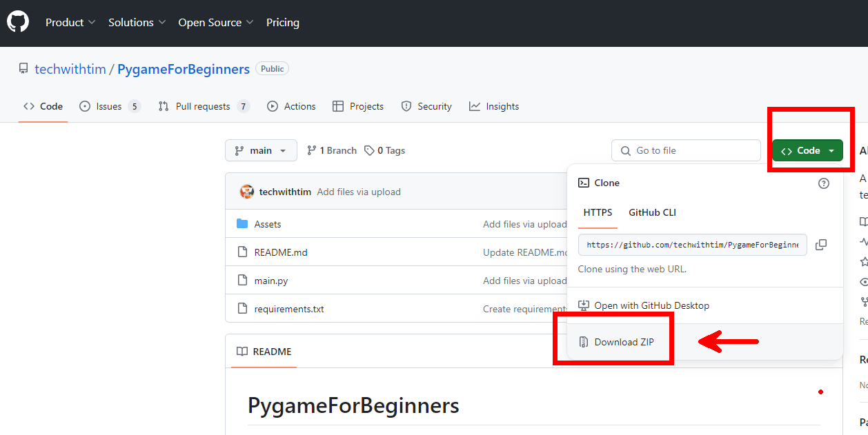Open the Update README.md commit message
The height and width of the screenshot is (435, 868).
524,252
